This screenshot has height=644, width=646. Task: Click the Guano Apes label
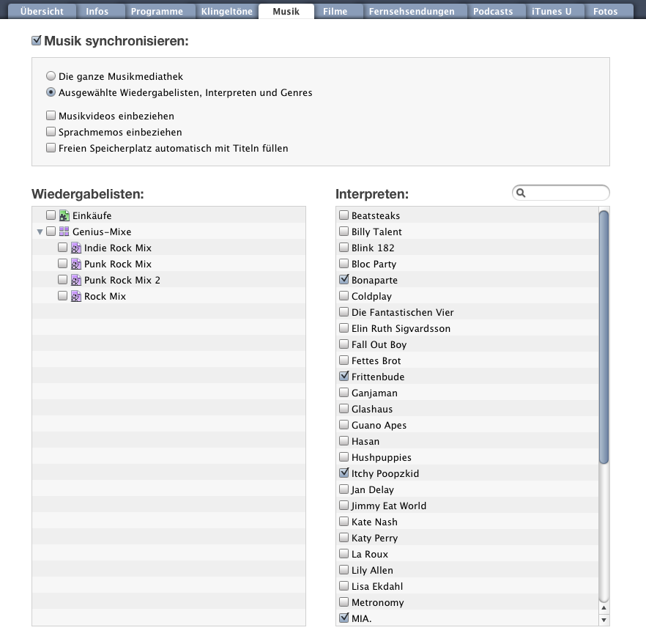click(379, 425)
